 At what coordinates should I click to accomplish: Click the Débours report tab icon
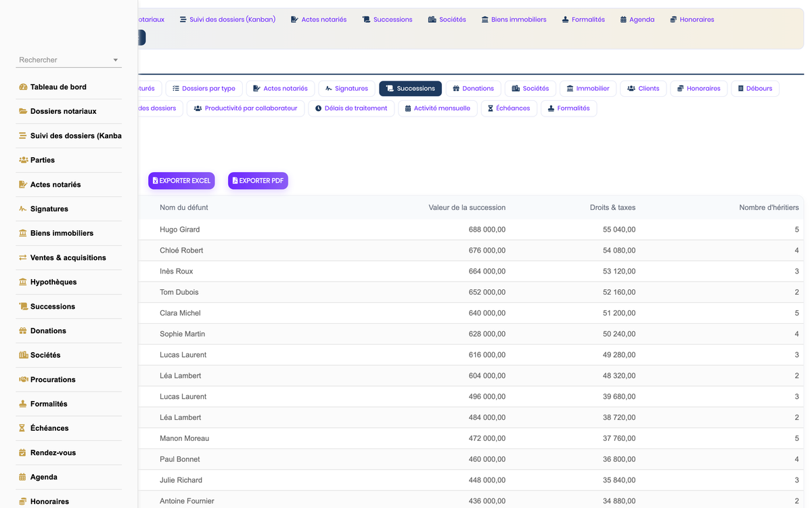point(741,89)
